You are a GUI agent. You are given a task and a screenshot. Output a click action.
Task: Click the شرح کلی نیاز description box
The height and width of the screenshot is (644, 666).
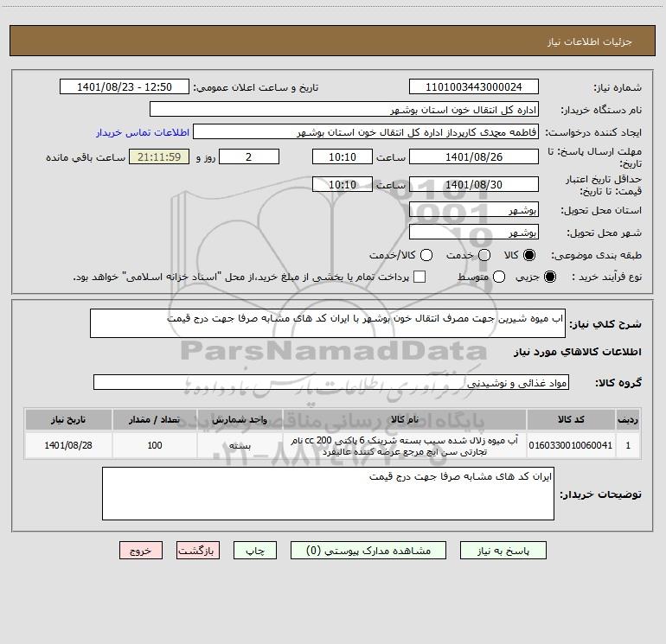tap(328, 323)
